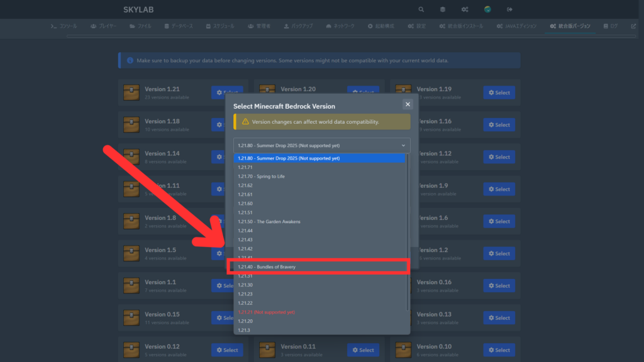
Task: Choose version 1.21.22 option
Action: pos(319,303)
